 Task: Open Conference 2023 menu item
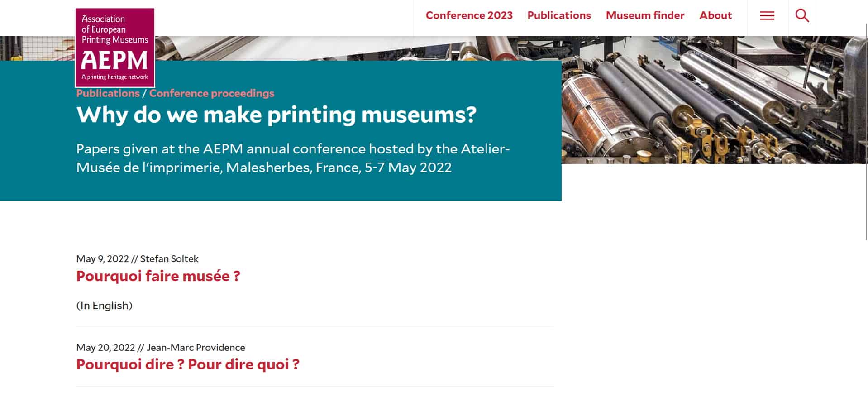pos(469,15)
